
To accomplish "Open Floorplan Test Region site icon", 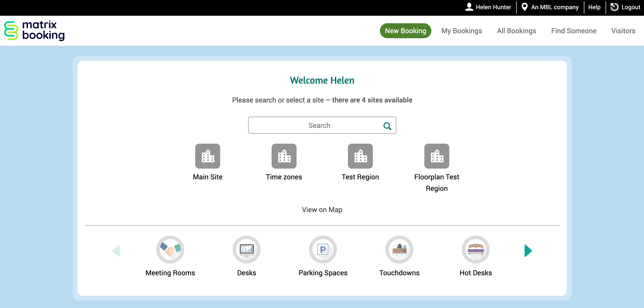I will pyautogui.click(x=437, y=156).
